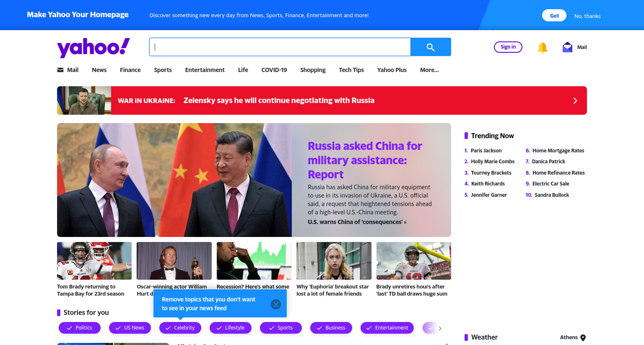Image resolution: width=644 pixels, height=345 pixels.
Task: Open the COVID-19 navigation item
Action: tap(274, 70)
